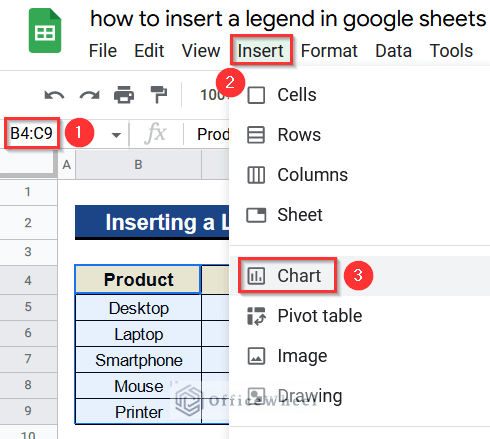Select row 2 header
The width and height of the screenshot is (490, 439).
tap(28, 223)
